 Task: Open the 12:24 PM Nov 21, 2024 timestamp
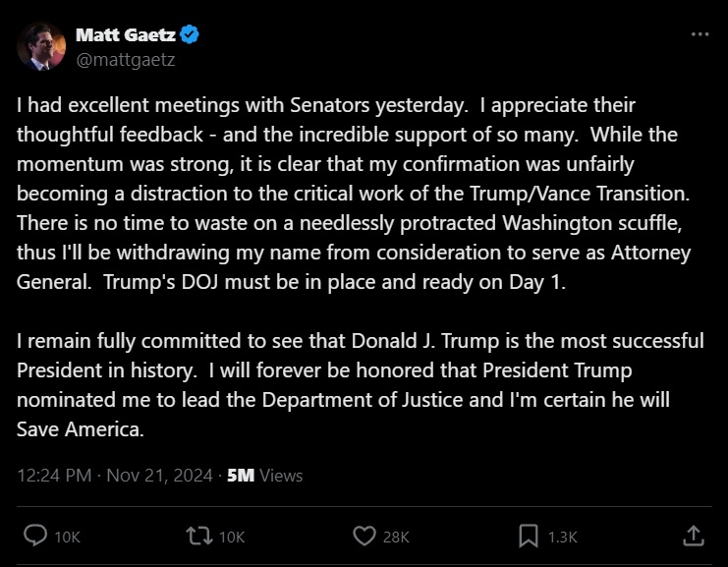pos(115,476)
